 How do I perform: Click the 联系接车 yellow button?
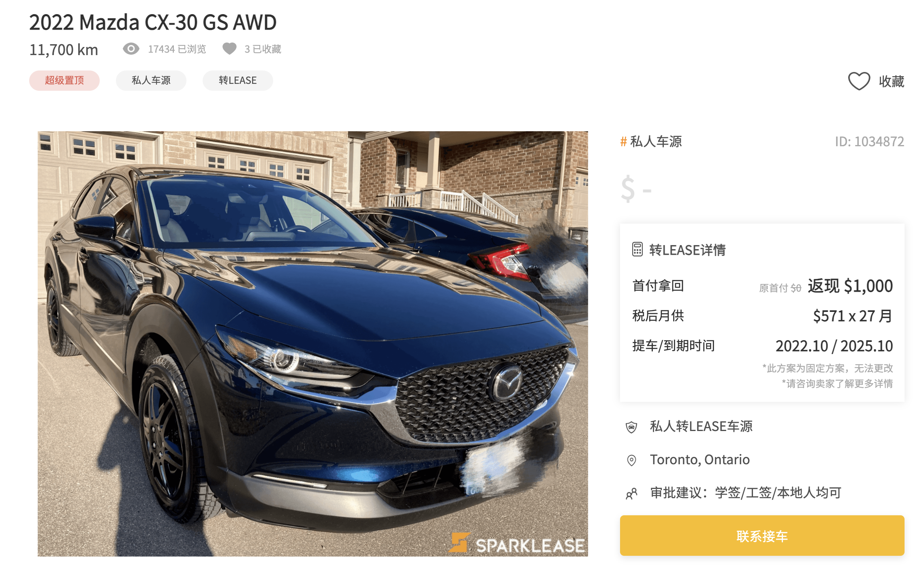click(762, 536)
